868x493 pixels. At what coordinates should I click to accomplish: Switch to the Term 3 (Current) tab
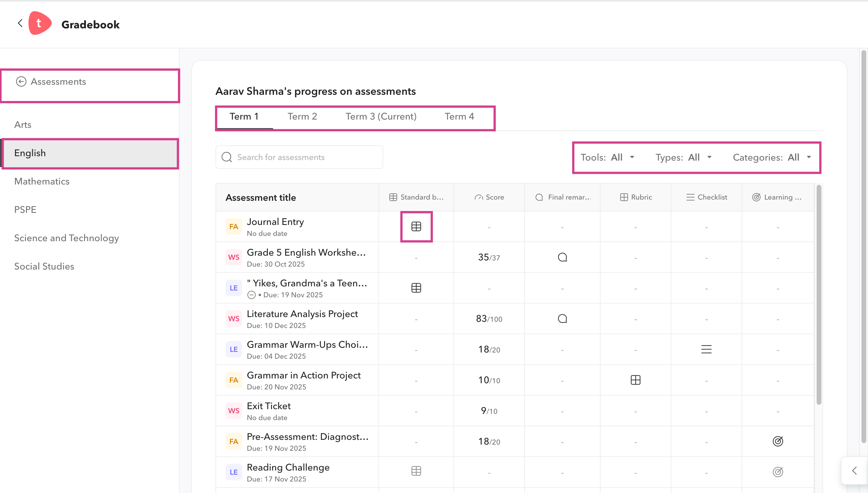[381, 117]
